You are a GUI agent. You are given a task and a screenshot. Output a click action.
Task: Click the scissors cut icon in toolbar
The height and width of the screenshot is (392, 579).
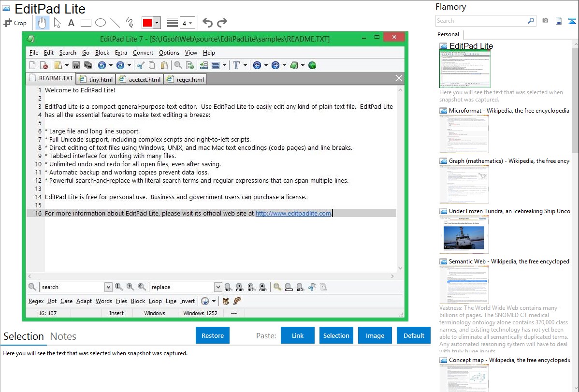click(141, 65)
